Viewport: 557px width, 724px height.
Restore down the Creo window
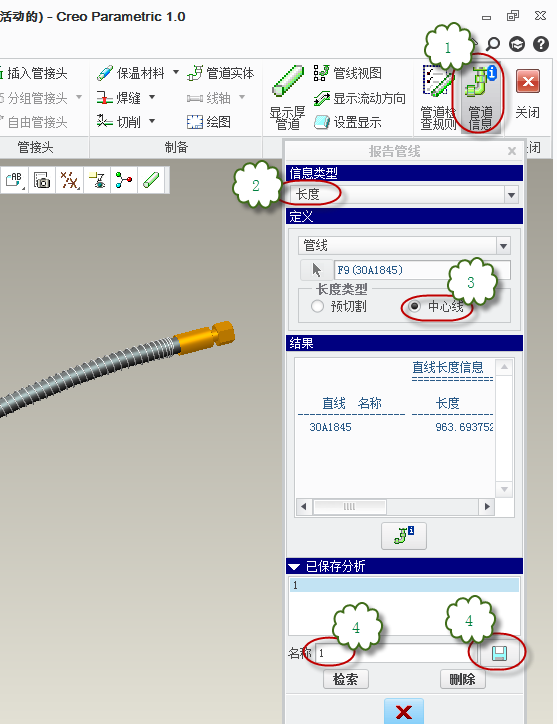click(x=513, y=16)
